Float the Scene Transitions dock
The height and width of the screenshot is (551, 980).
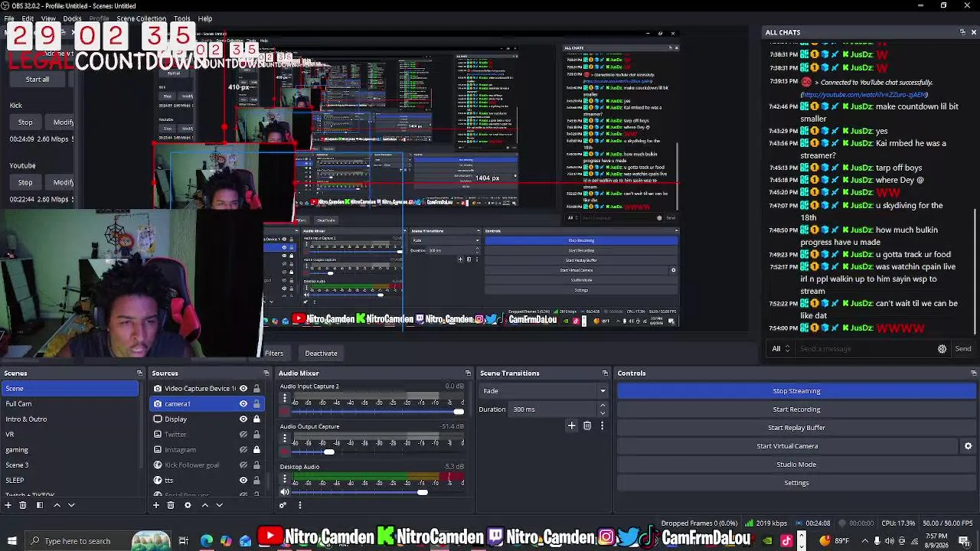tap(605, 373)
